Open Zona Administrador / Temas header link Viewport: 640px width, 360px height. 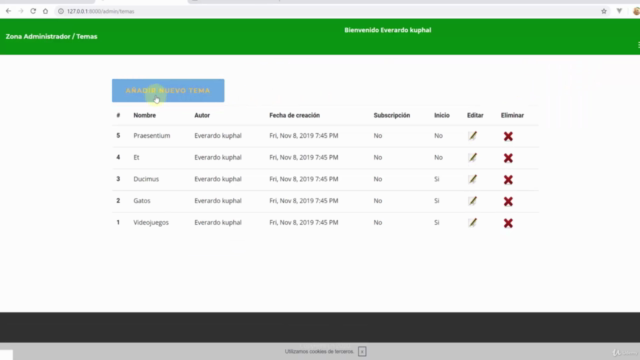pos(51,36)
